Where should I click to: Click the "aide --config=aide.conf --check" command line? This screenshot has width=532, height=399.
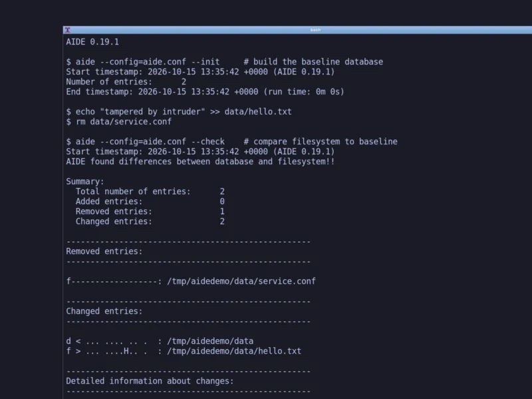pyautogui.click(x=231, y=142)
